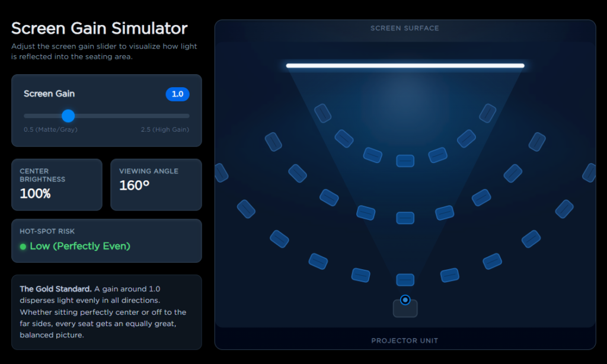Screen dimensions: 607x364
Task: Click the 'VIEWING ANGLE' label
Action: pos(149,171)
